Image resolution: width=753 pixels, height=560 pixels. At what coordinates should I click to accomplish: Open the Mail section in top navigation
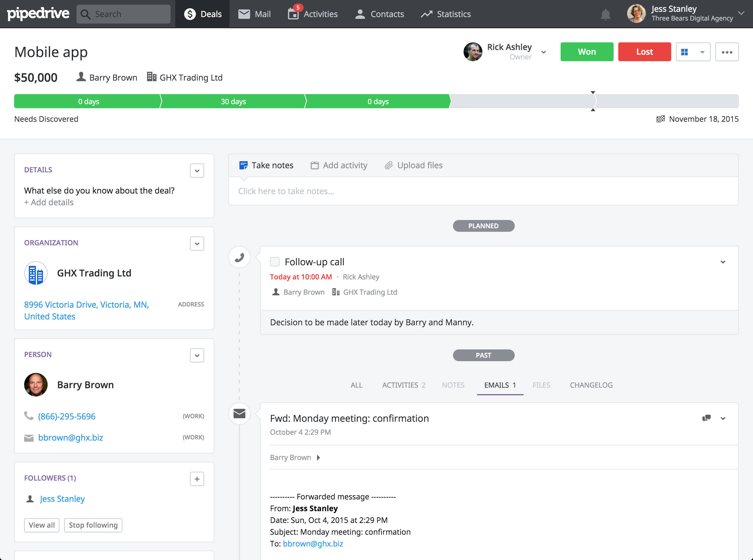254,14
